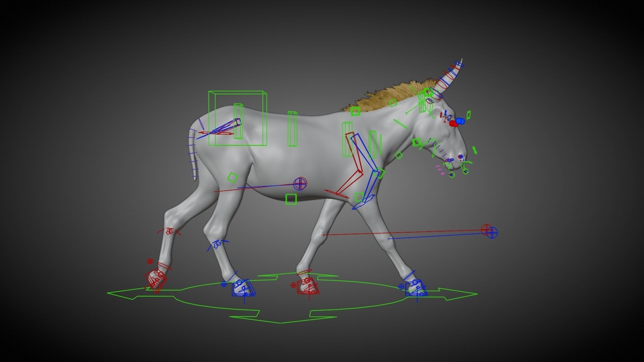
Task: Click the green square control under the belly
Action: pyautogui.click(x=291, y=199)
